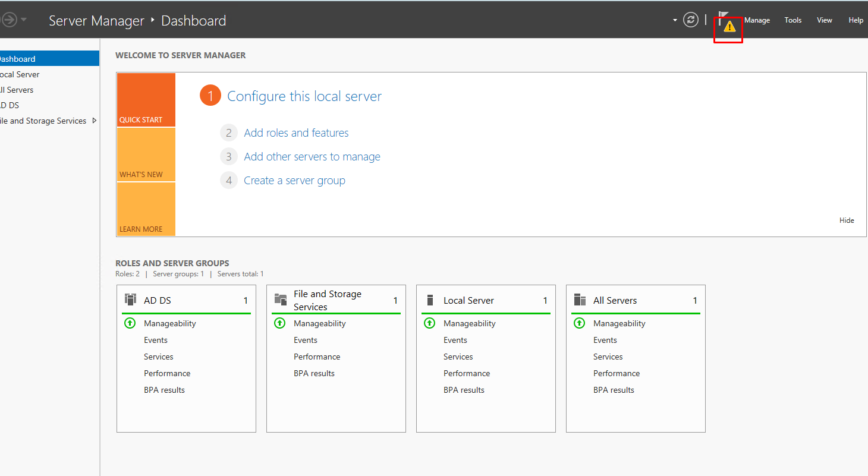
Task: Open the dropdown arrow left of refresh
Action: (x=675, y=20)
